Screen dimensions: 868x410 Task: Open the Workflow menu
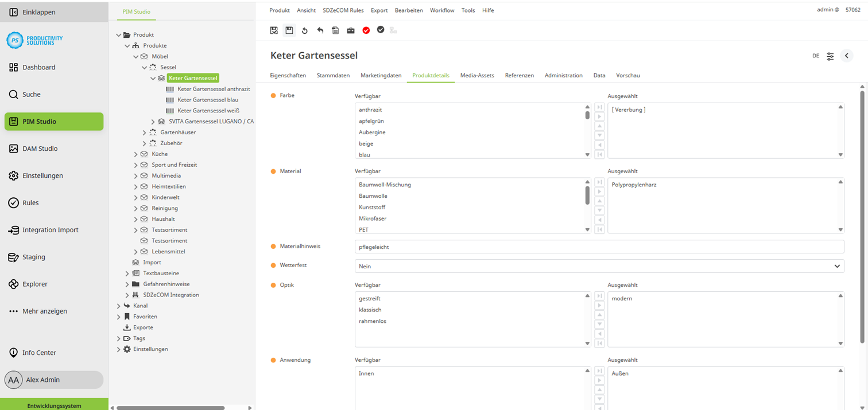coord(441,10)
